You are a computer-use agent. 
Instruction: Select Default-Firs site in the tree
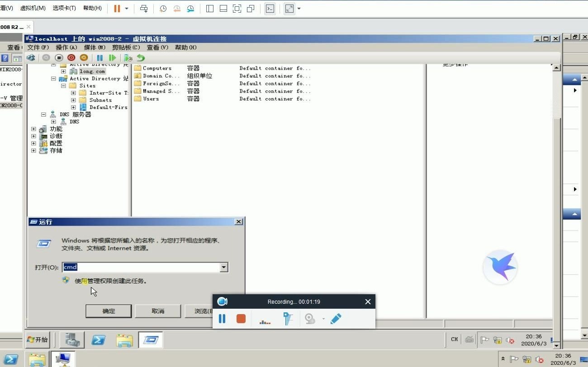point(108,108)
